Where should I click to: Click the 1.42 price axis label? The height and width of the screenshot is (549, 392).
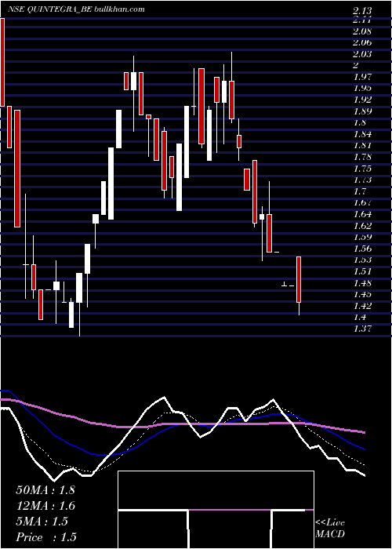pos(362,306)
